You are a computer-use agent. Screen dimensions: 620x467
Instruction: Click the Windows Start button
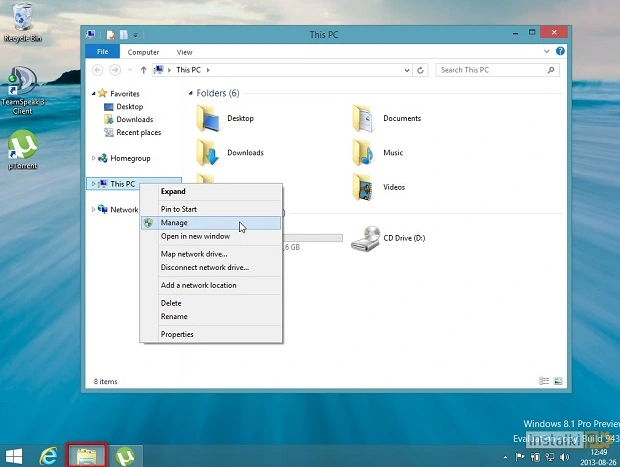click(x=14, y=455)
